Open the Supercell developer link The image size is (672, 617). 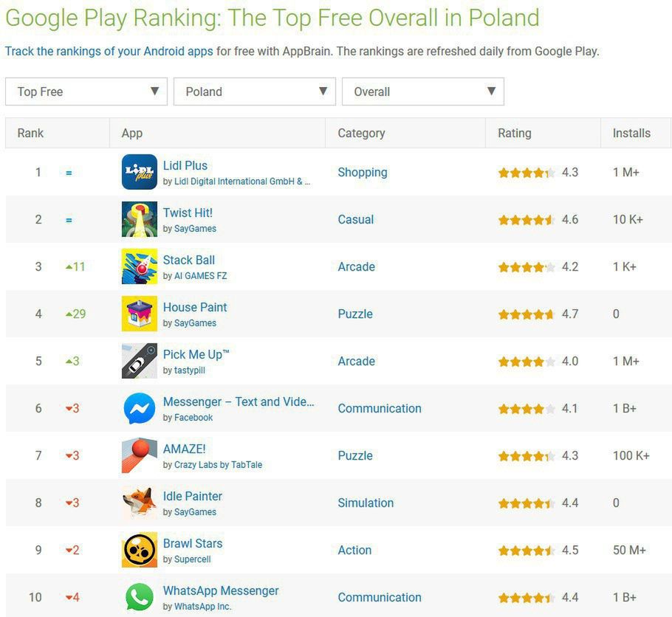pyautogui.click(x=192, y=559)
